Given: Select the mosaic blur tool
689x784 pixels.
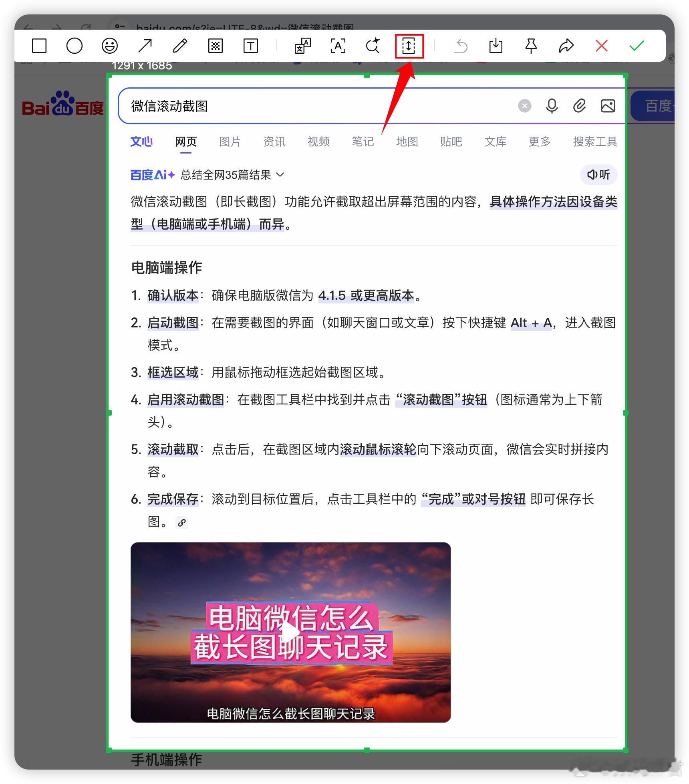Looking at the screenshot, I should tap(215, 46).
